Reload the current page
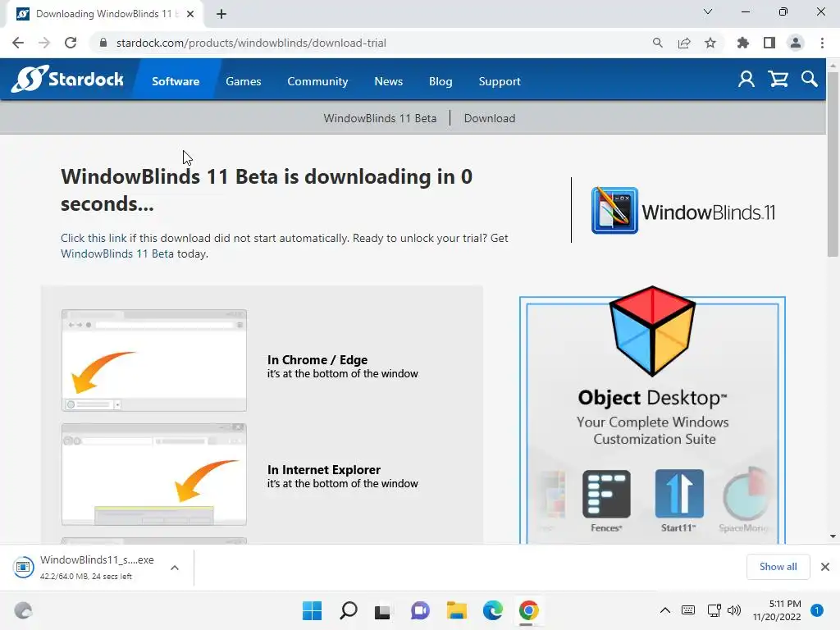840x630 pixels. pos(71,43)
